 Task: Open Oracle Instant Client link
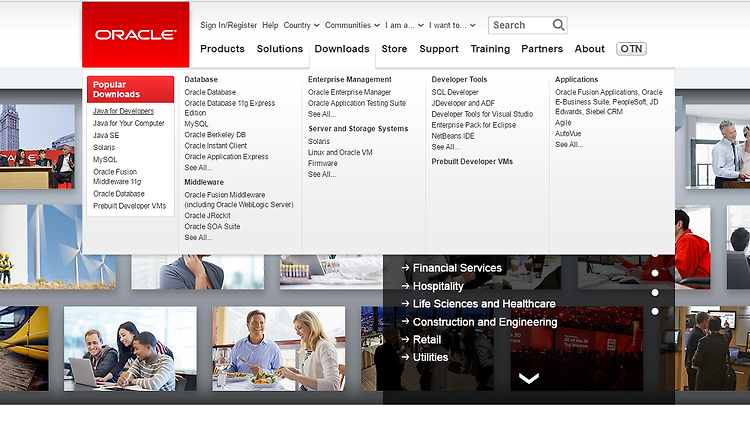216,146
